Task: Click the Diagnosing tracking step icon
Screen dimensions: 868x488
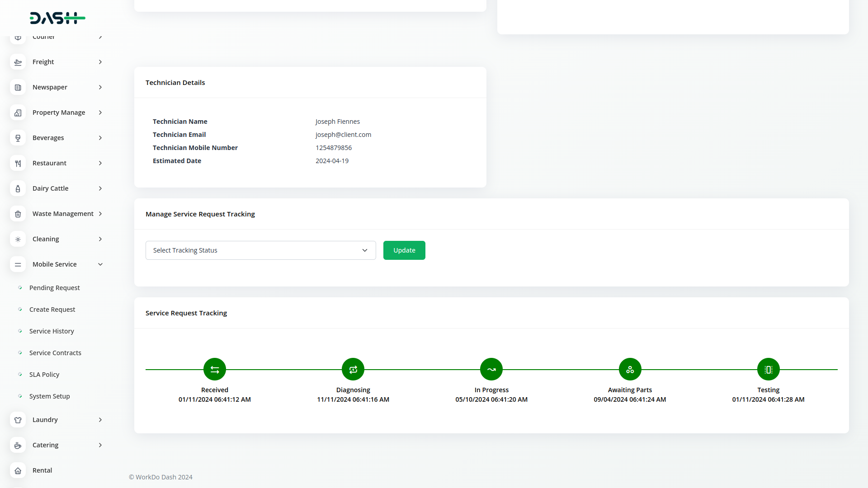Action: (353, 370)
